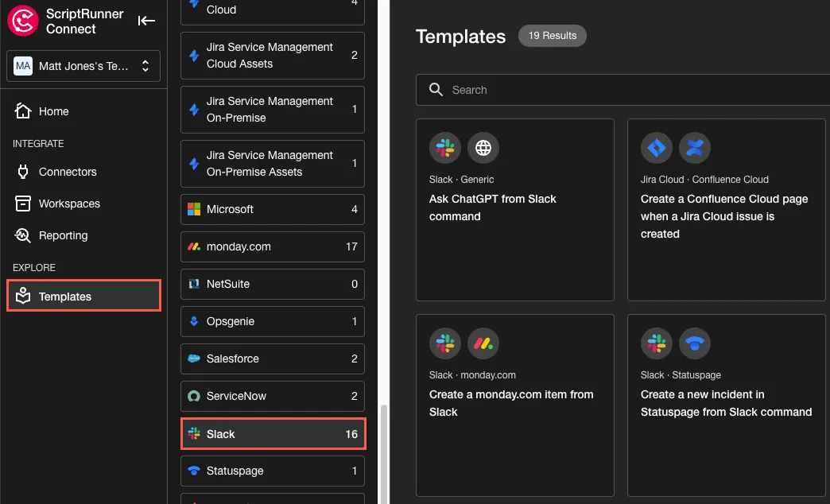The height and width of the screenshot is (504, 830).
Task: Click the Home house icon
Action: tap(23, 110)
